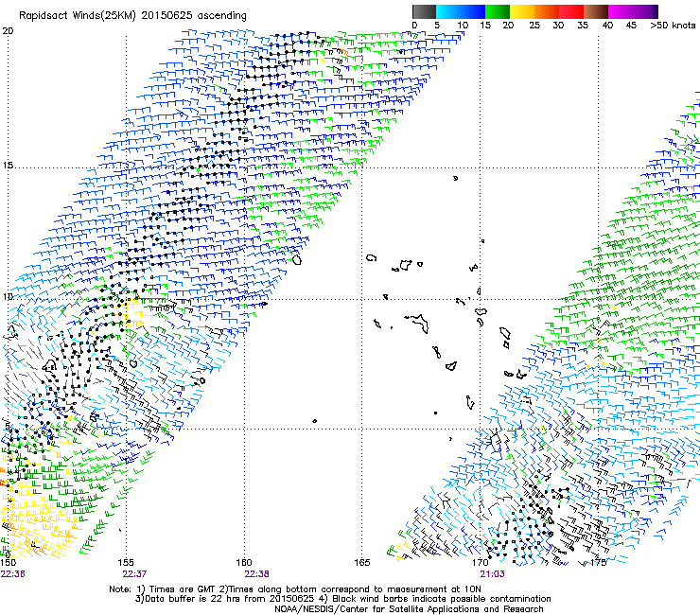Click the green 15-20 knots legend swatch
This screenshot has height=615, width=700.
pos(498,11)
